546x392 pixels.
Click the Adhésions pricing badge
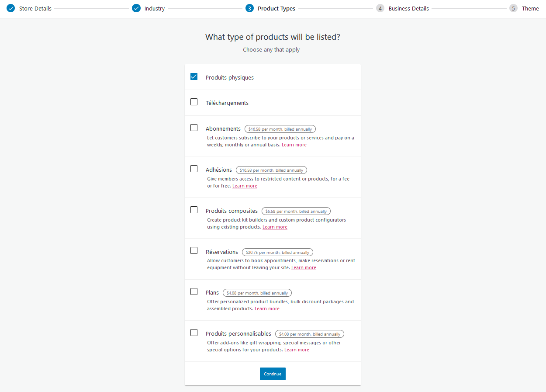point(271,170)
